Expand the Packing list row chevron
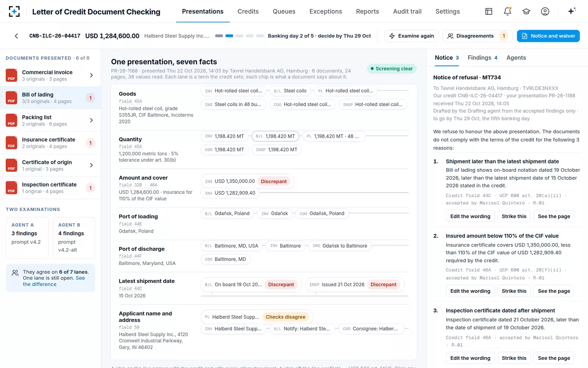 click(x=91, y=120)
